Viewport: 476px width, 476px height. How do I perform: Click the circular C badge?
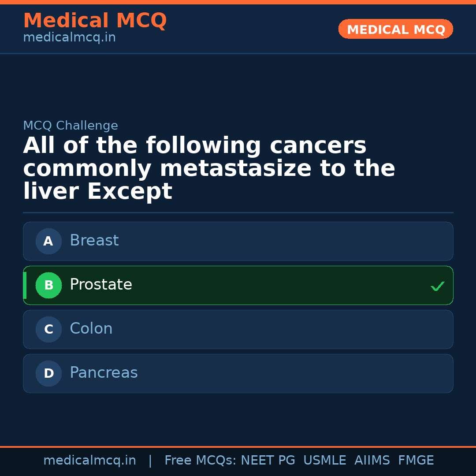pos(48,329)
